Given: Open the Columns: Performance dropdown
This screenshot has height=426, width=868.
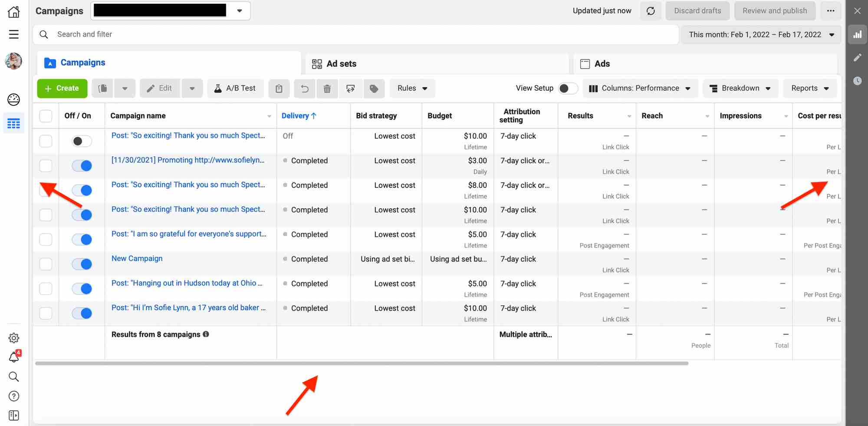Looking at the screenshot, I should [640, 88].
